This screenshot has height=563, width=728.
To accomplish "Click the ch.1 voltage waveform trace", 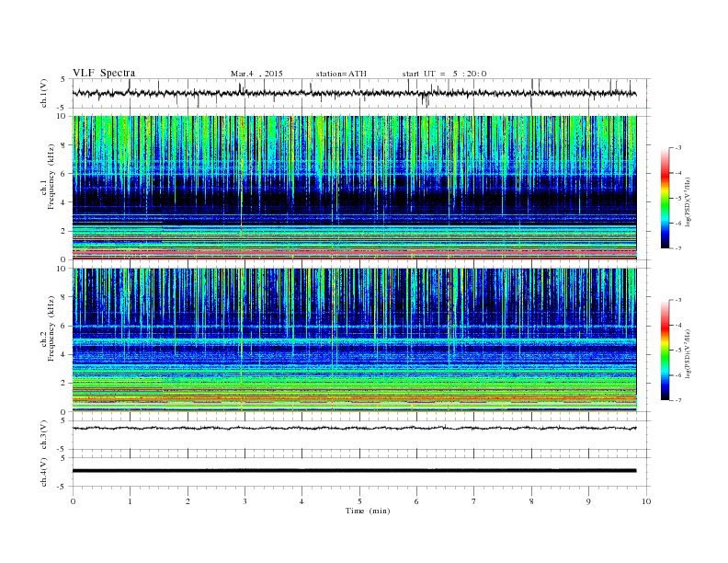I will pyautogui.click(x=354, y=93).
